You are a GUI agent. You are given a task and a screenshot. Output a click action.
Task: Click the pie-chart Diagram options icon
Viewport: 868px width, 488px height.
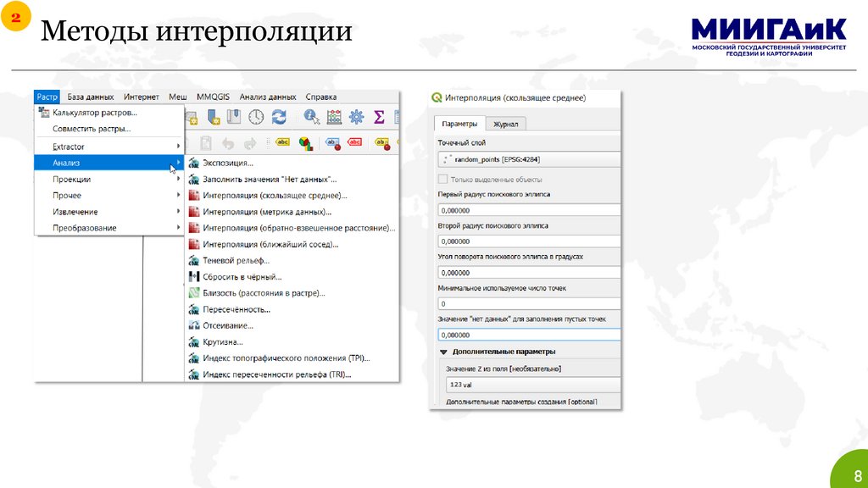point(305,144)
